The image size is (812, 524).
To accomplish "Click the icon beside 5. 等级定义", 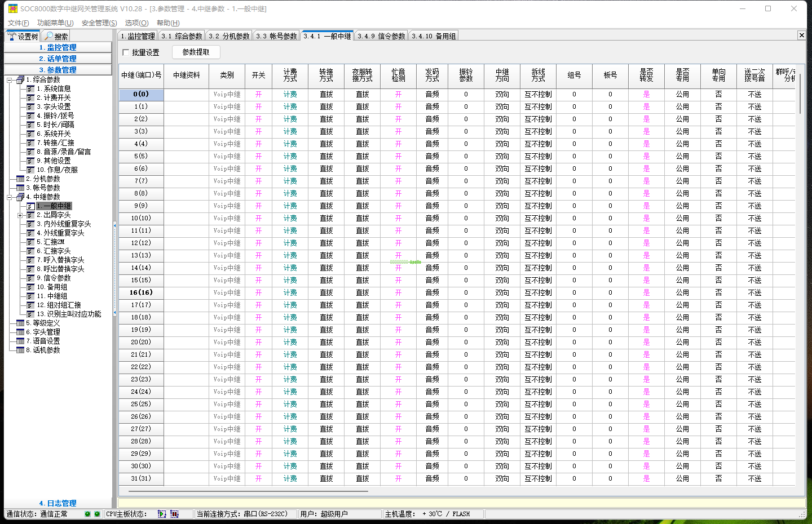I will point(20,323).
